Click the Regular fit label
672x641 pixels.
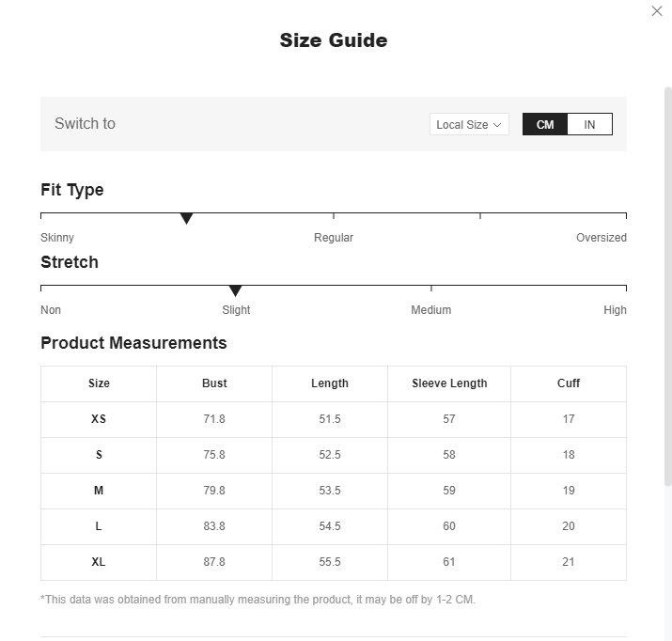tap(334, 238)
